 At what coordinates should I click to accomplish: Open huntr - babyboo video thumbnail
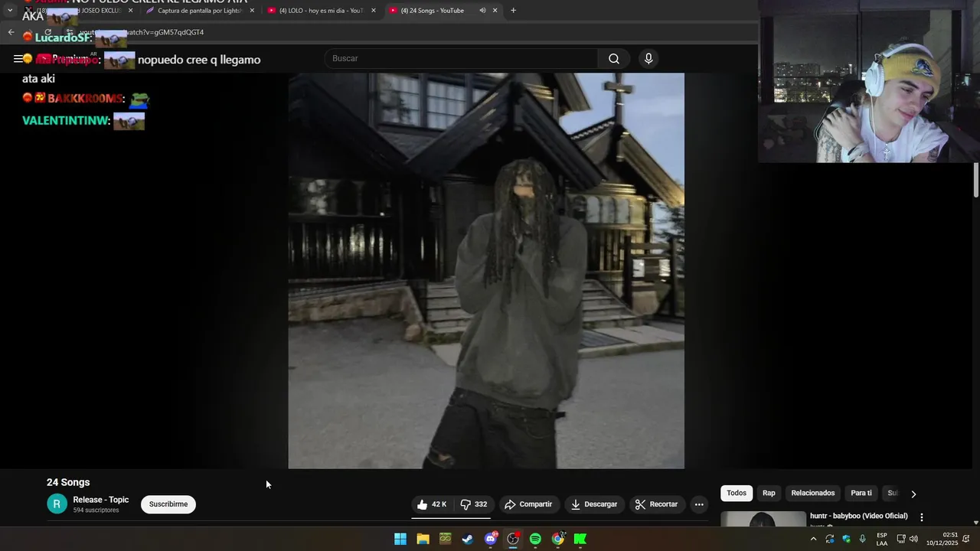pos(763,519)
